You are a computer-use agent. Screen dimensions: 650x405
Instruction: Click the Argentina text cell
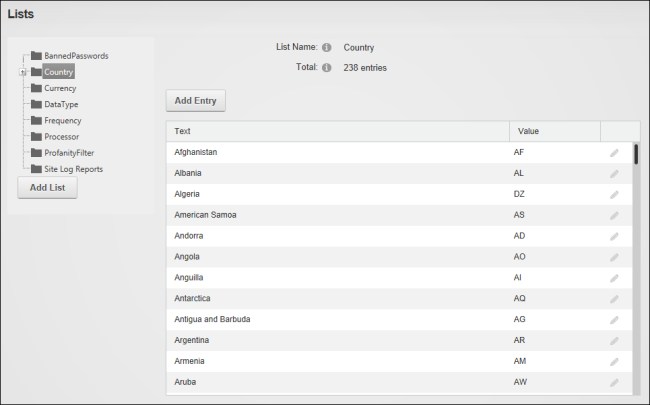point(338,340)
